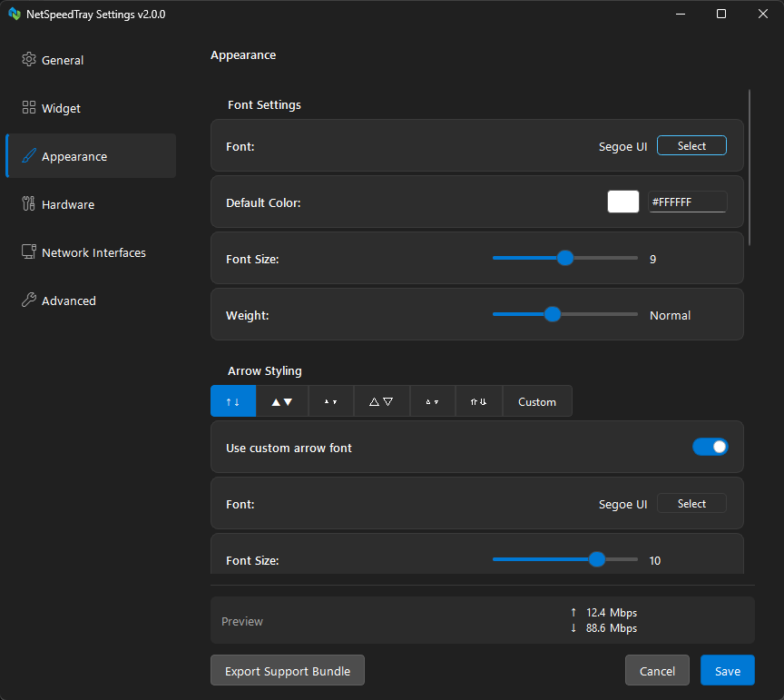Screen dimensions: 784x700
Task: Click Select button for main font
Action: 691,145
